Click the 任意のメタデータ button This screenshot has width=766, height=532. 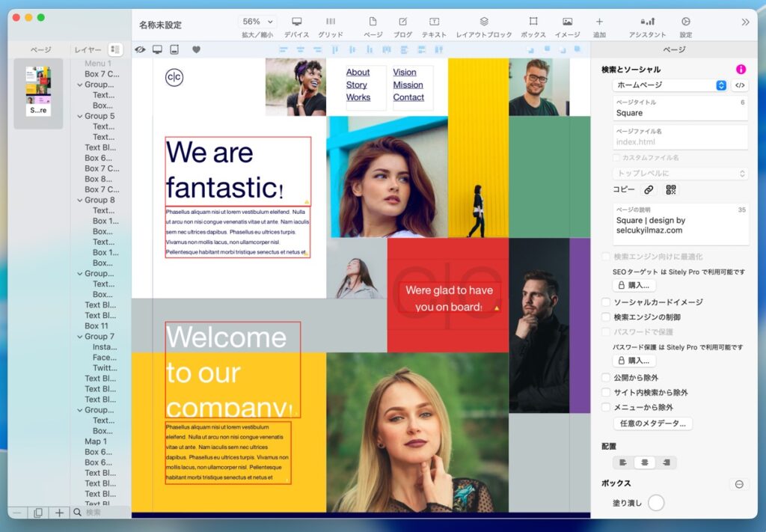point(653,424)
